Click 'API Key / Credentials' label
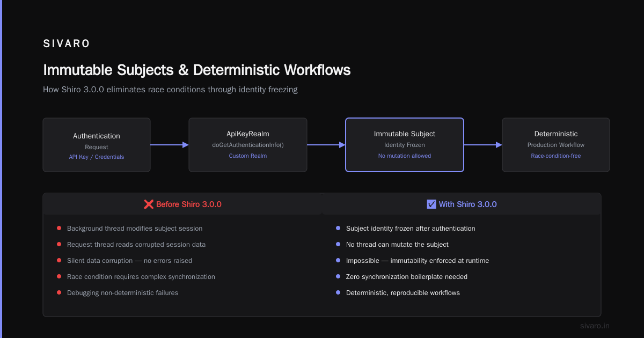Screen dimensions: 644x338 click(x=97, y=157)
